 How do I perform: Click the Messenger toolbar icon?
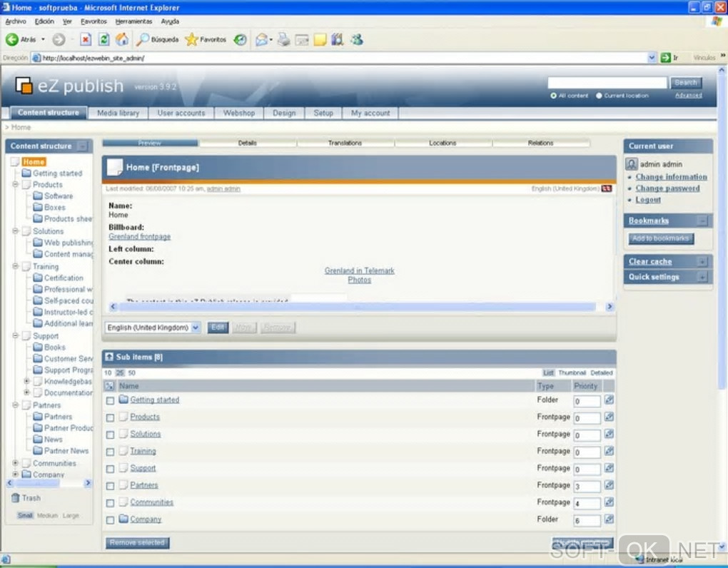tap(357, 39)
